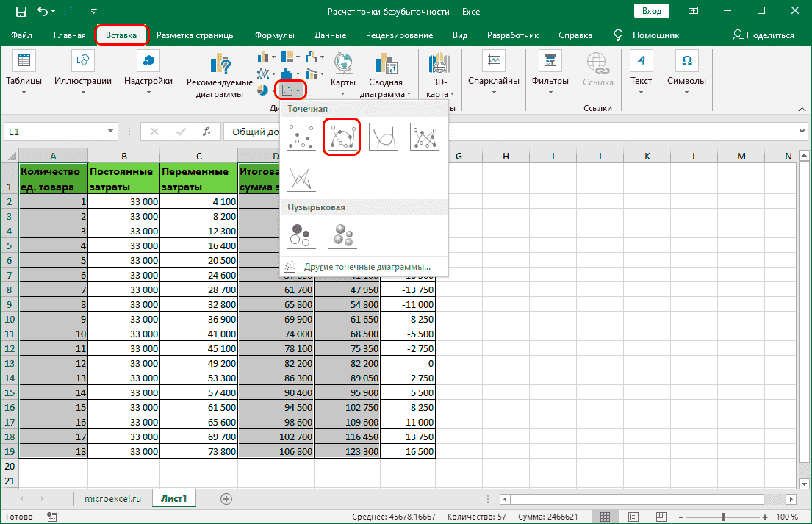This screenshot has width=812, height=524.
Task: Open Другие точечные диаграммы link
Action: tap(366, 267)
